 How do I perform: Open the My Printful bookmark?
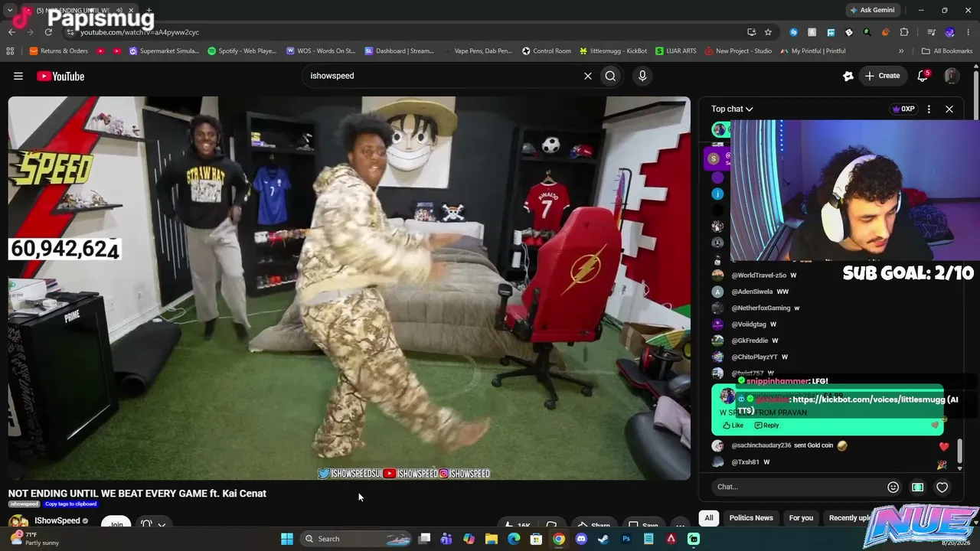click(813, 51)
